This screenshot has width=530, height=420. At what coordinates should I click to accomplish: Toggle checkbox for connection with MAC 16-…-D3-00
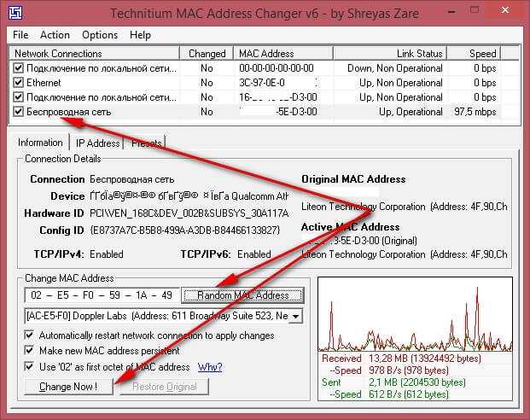[18, 97]
